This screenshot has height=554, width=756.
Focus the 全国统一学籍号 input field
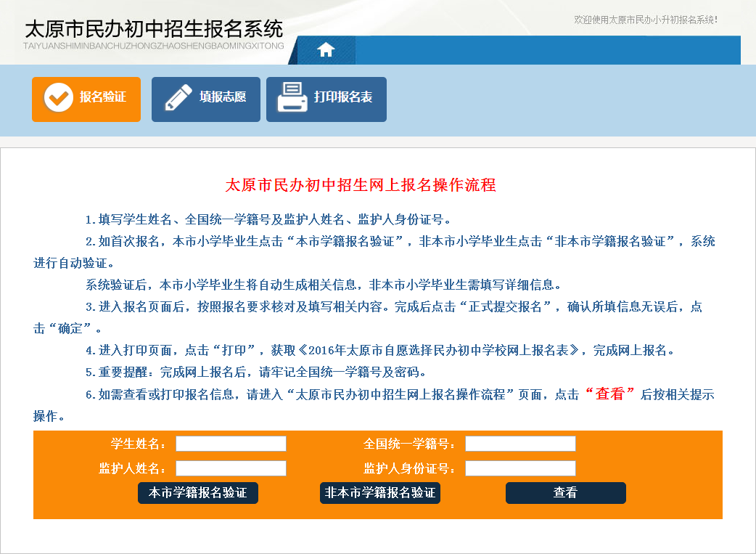pyautogui.click(x=520, y=444)
